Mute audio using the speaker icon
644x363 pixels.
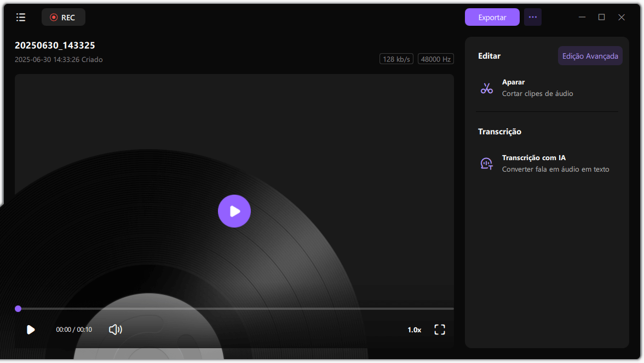116,330
